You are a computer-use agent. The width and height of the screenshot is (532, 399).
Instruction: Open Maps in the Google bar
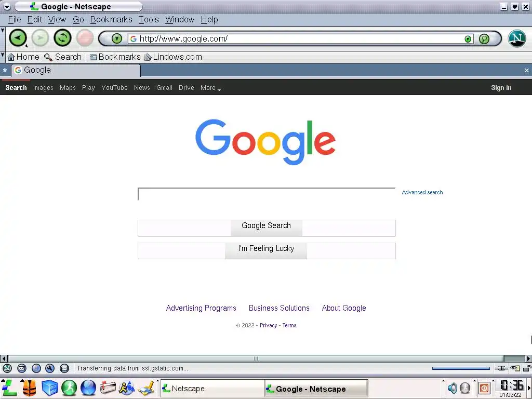68,87
